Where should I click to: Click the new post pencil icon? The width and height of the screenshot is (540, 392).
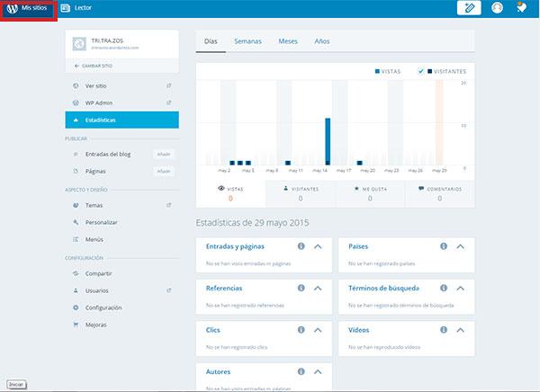pos(468,8)
